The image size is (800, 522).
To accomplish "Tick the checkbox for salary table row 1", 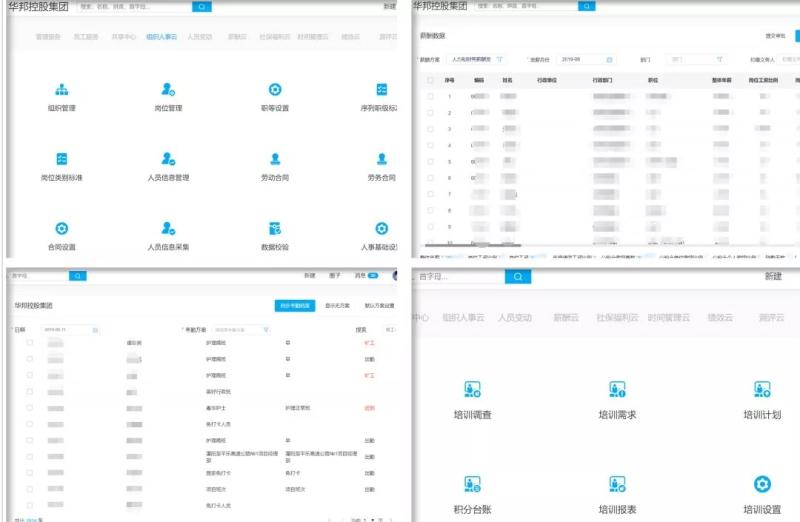I will click(x=430, y=96).
